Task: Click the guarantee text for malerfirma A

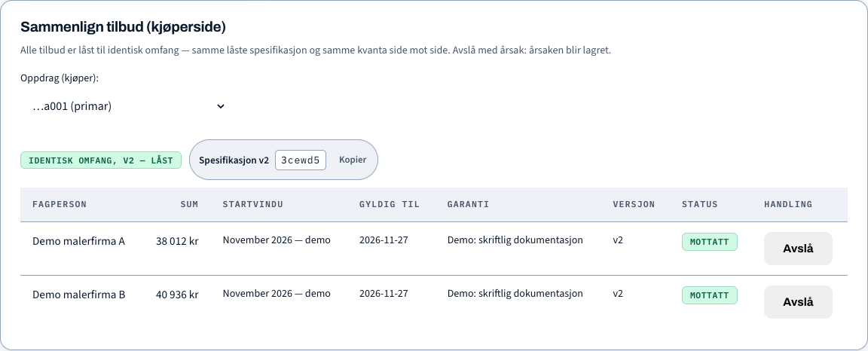Action: [x=515, y=240]
